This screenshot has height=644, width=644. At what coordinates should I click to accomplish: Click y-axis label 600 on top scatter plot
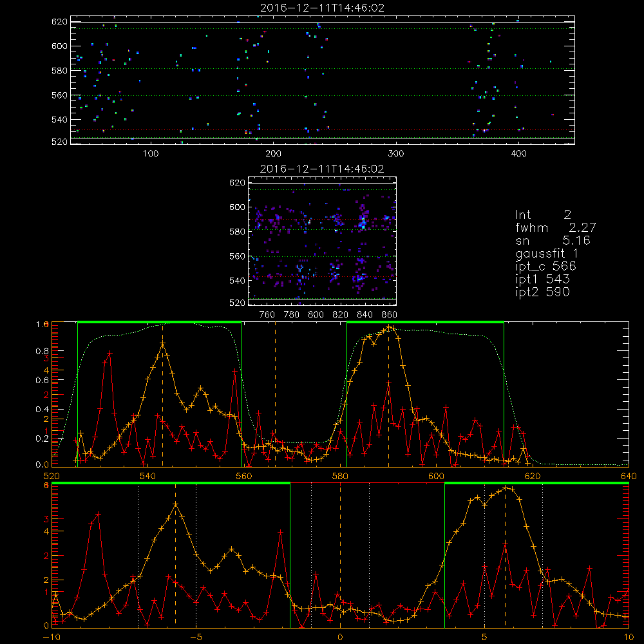[x=59, y=46]
